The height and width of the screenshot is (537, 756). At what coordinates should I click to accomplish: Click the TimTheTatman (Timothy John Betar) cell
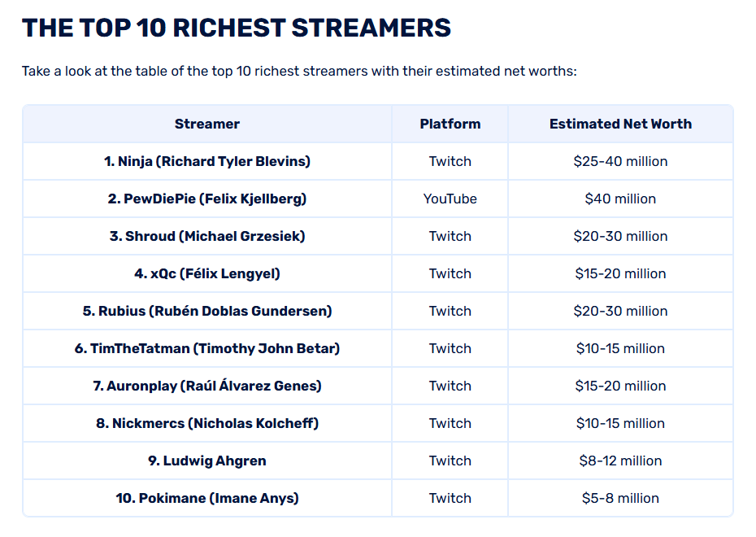[207, 348]
